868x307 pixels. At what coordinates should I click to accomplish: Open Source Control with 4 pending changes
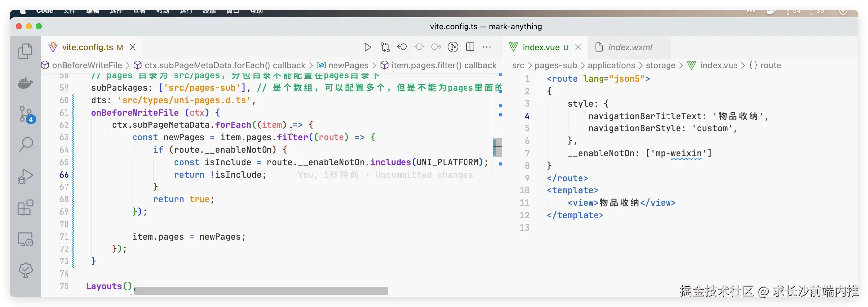point(26,114)
